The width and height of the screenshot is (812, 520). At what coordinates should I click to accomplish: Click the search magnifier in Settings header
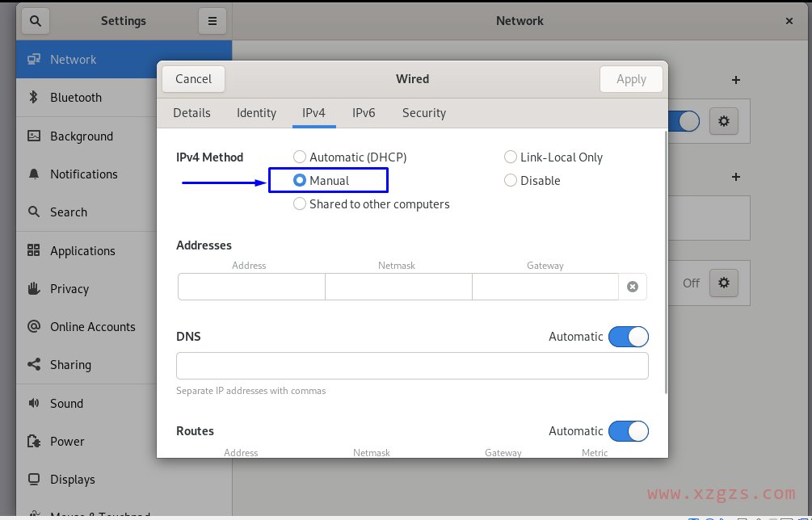(x=33, y=20)
